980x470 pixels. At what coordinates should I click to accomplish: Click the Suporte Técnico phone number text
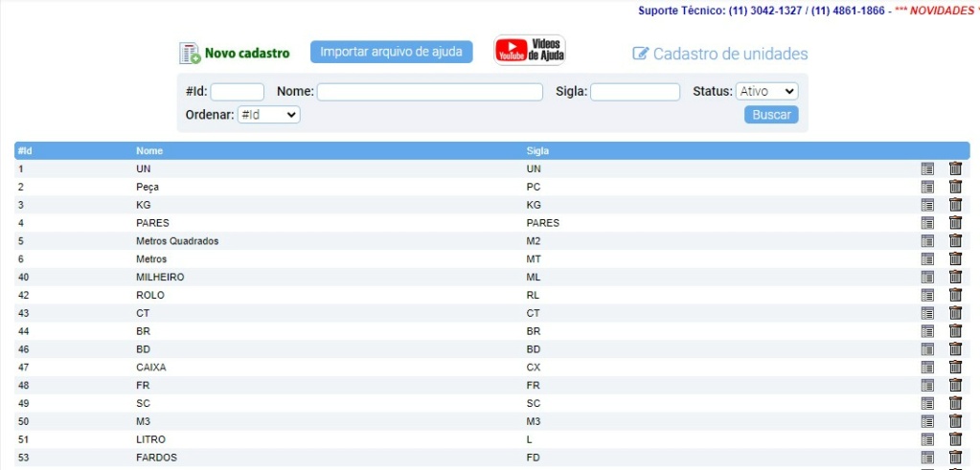point(762,11)
